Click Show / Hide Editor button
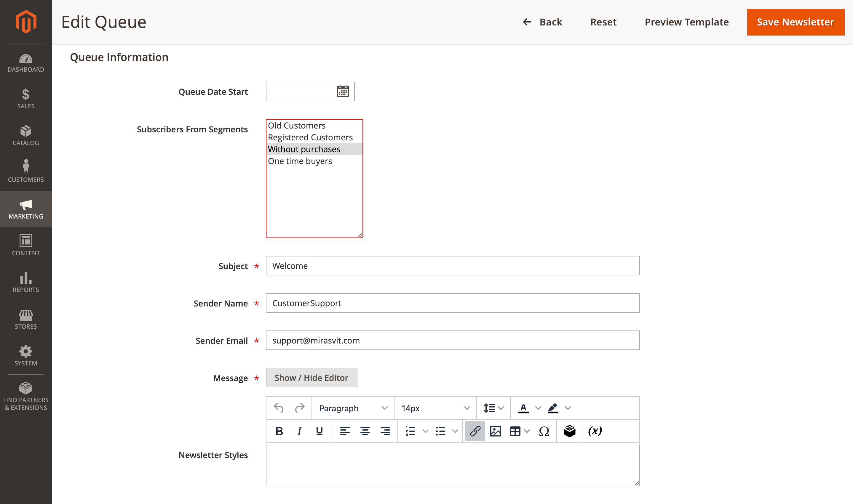The height and width of the screenshot is (504, 853). [x=311, y=377]
